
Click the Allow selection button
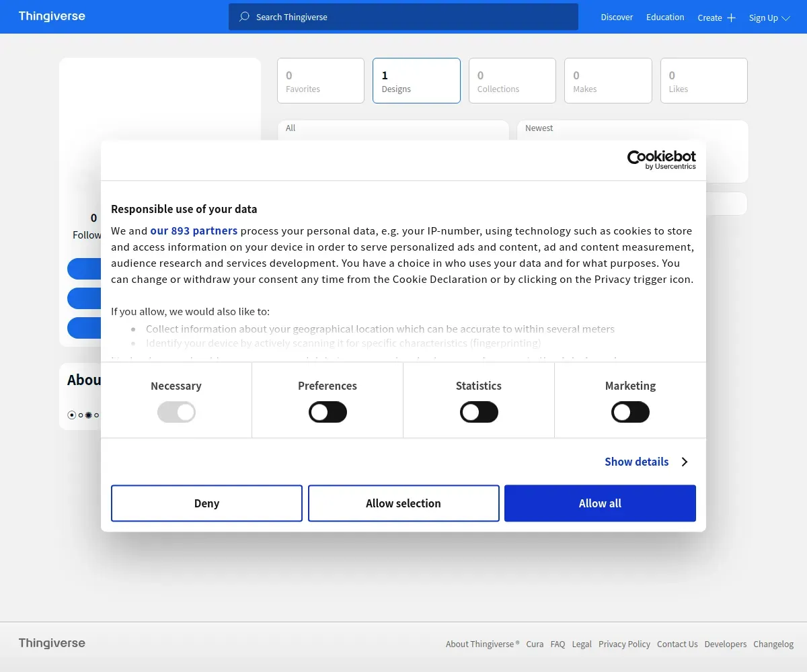(x=403, y=503)
